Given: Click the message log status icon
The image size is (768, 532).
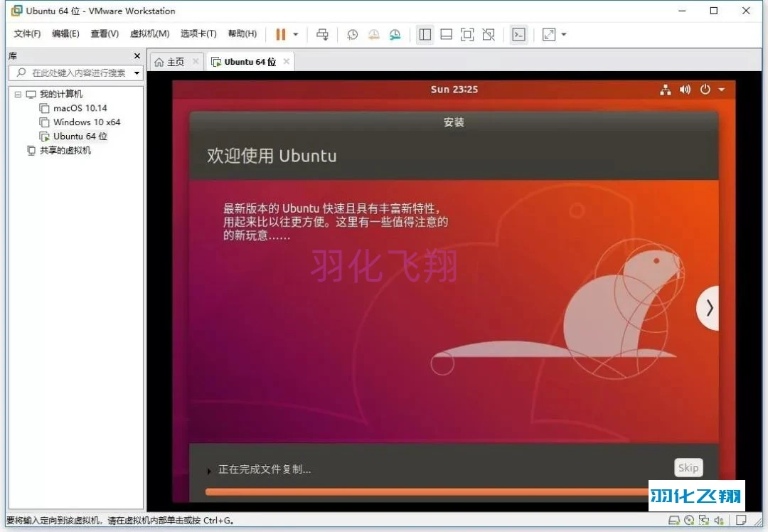Looking at the screenshot, I should tap(741, 520).
